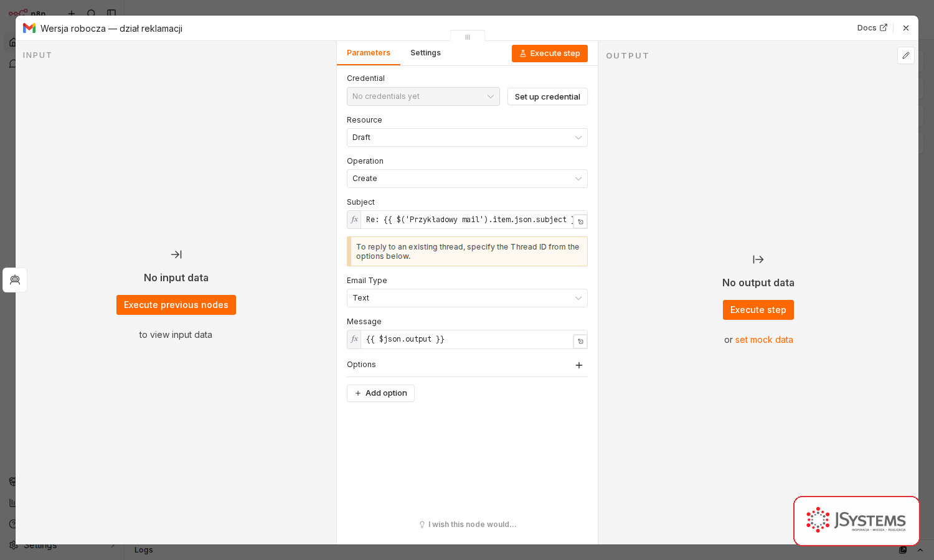
Task: Click Execute step in output panel
Action: [x=758, y=310]
